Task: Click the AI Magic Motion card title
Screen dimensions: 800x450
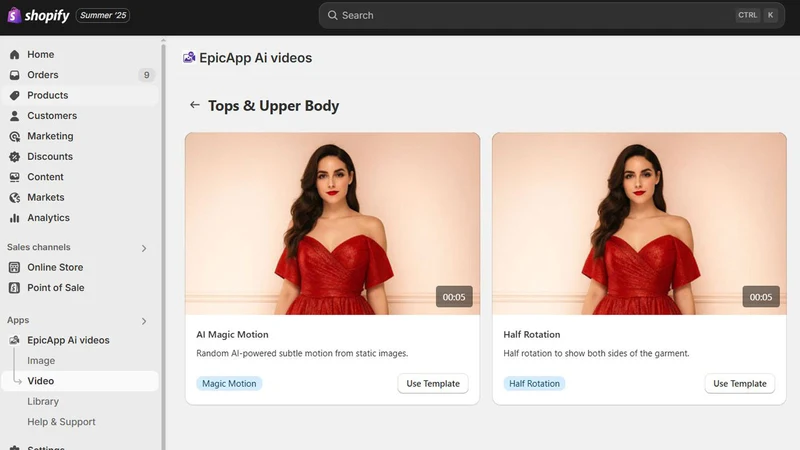Action: coord(232,335)
